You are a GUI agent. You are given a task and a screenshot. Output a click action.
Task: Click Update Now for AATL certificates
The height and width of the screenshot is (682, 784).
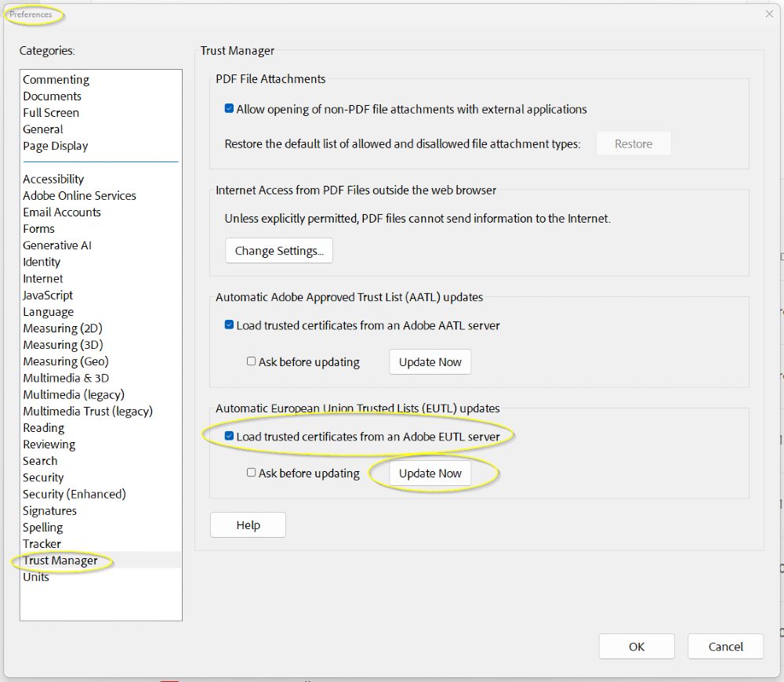tap(430, 361)
